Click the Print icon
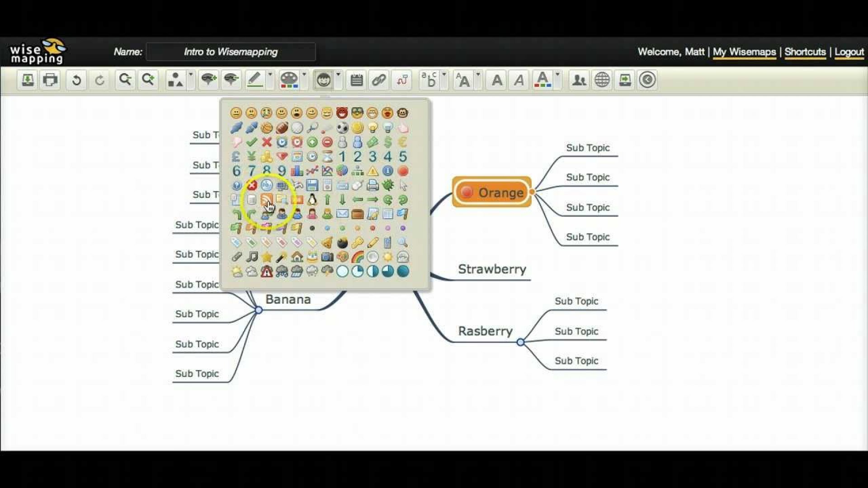Viewport: 868px width, 488px height. (x=50, y=80)
